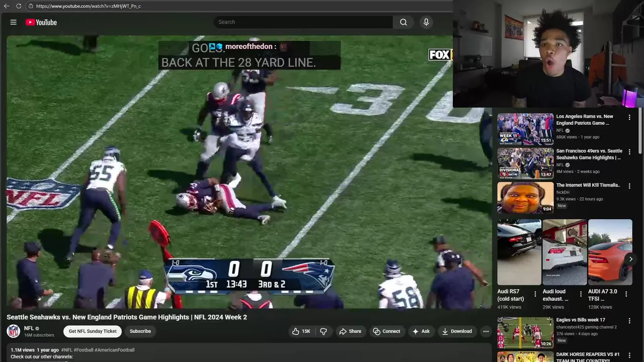Open chanceybot425 gaming channel 2 link

coord(586,327)
